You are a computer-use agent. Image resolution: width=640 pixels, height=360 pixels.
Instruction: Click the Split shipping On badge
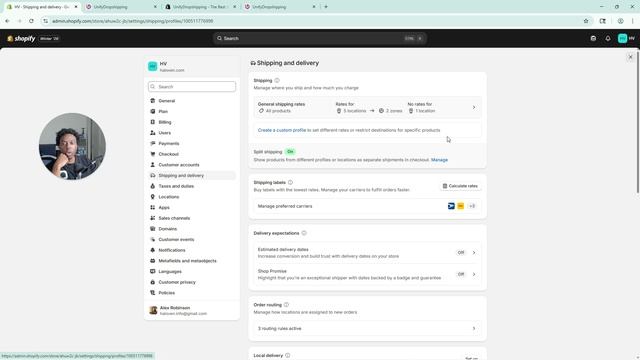click(290, 152)
